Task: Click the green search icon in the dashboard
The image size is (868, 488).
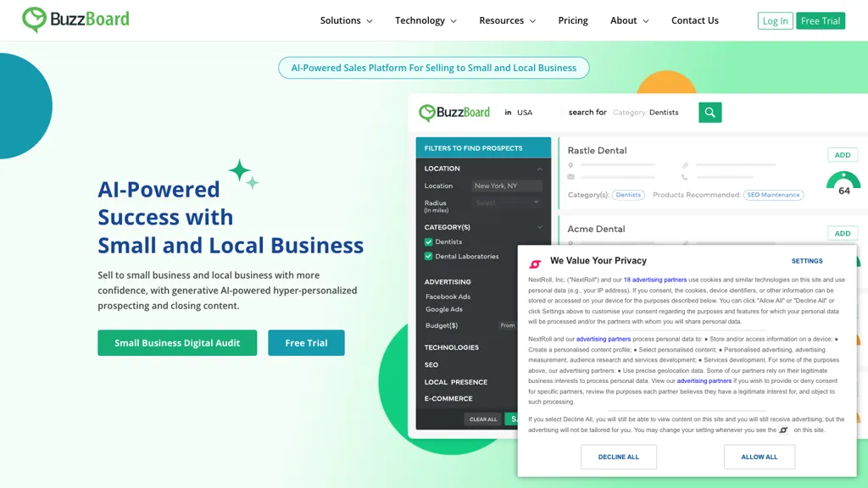Action: click(709, 112)
